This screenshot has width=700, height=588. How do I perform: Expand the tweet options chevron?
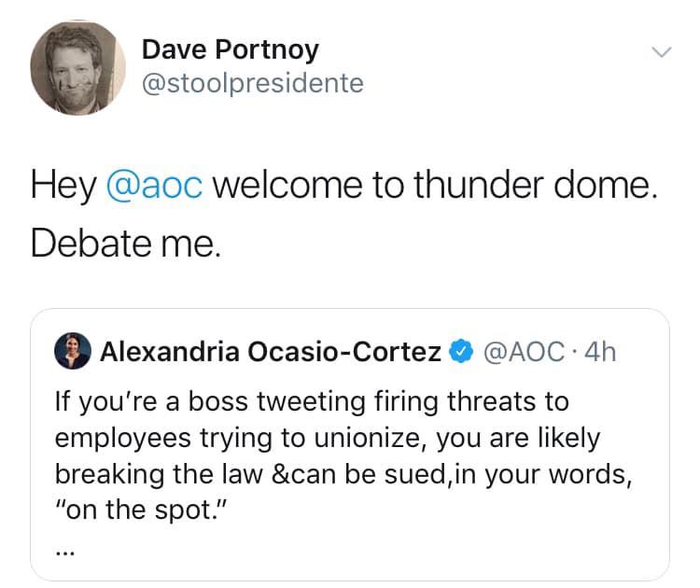(660, 53)
